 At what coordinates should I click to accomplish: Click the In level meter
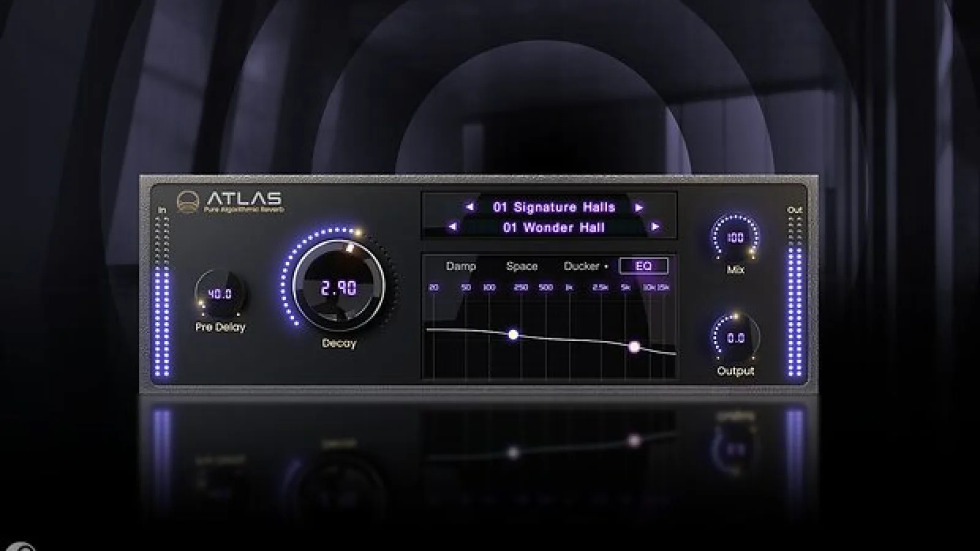(162, 295)
